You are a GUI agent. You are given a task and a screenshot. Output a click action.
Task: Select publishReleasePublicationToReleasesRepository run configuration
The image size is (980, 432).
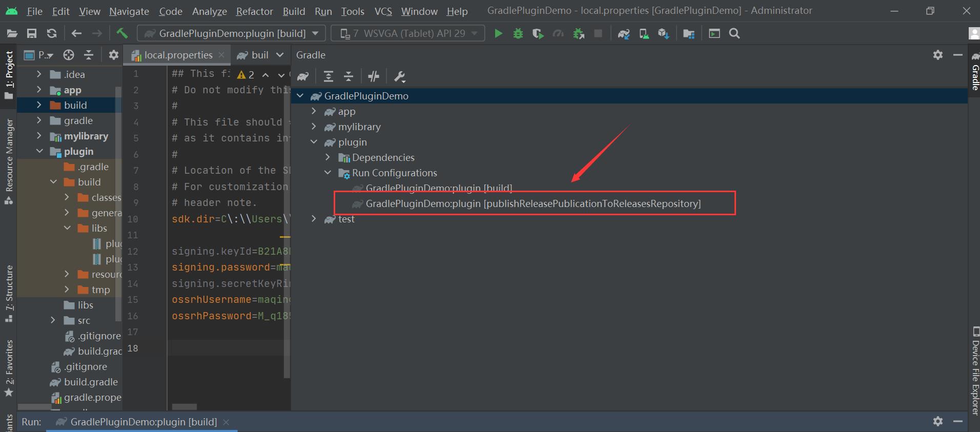(533, 203)
